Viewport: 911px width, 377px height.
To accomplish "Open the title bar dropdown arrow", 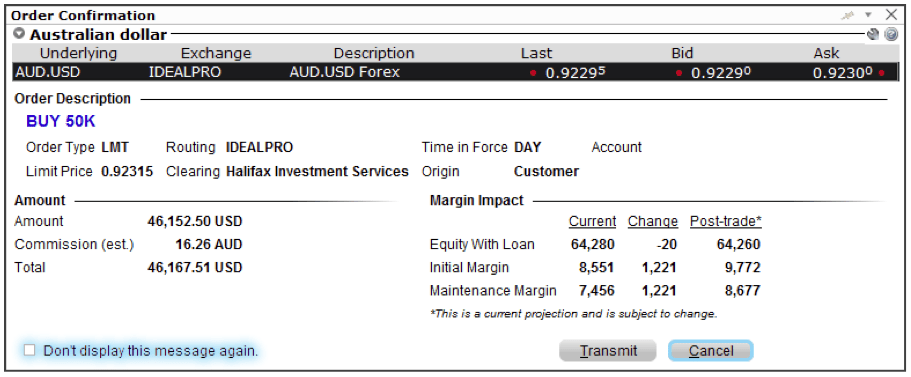I will [869, 16].
